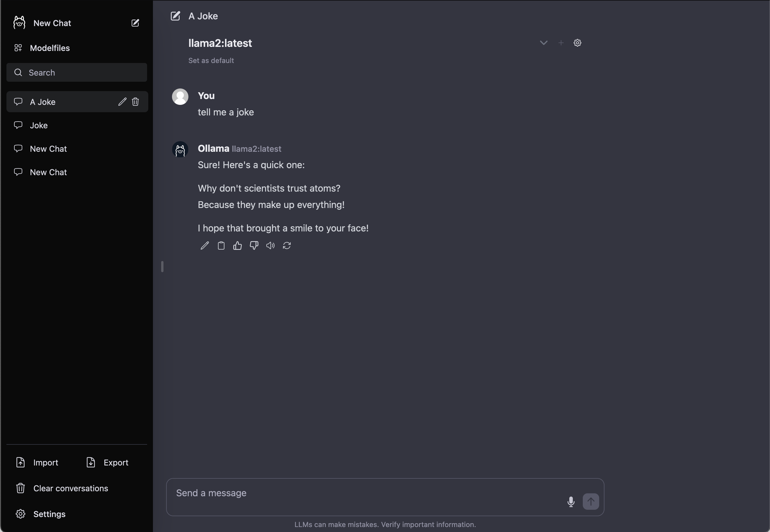Click the Export chats button
The height and width of the screenshot is (532, 770).
(107, 463)
